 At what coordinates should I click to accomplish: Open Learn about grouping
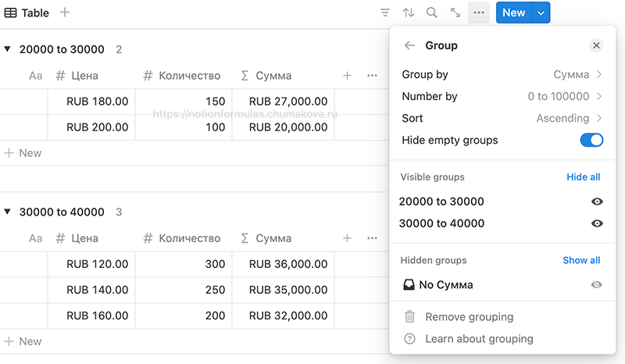(x=479, y=339)
